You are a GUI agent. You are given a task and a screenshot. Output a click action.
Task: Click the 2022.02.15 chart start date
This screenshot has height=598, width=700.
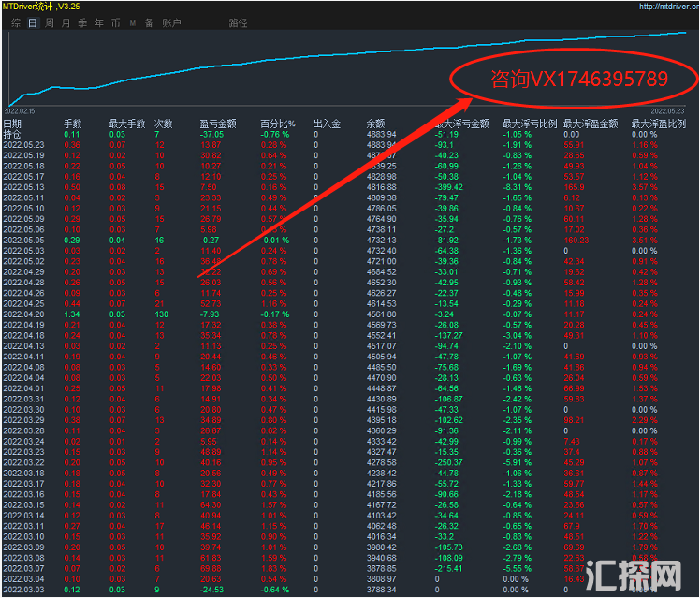tap(21, 109)
